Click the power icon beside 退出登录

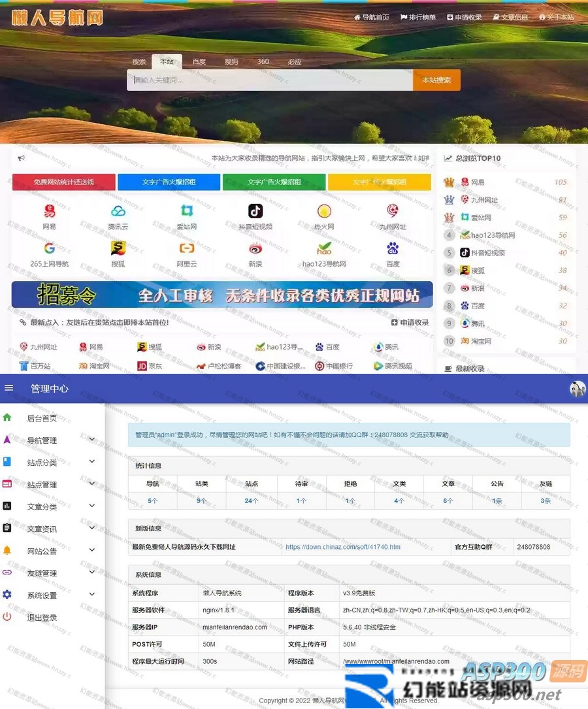(x=7, y=616)
